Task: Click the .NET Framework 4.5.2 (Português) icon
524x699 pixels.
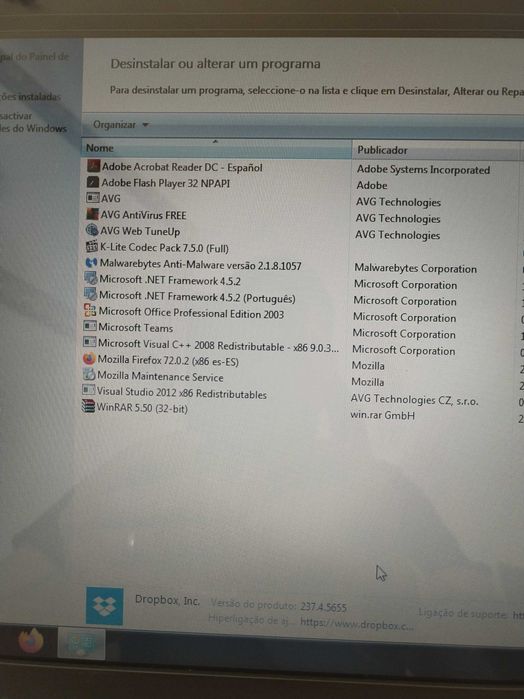Action: pos(91,294)
